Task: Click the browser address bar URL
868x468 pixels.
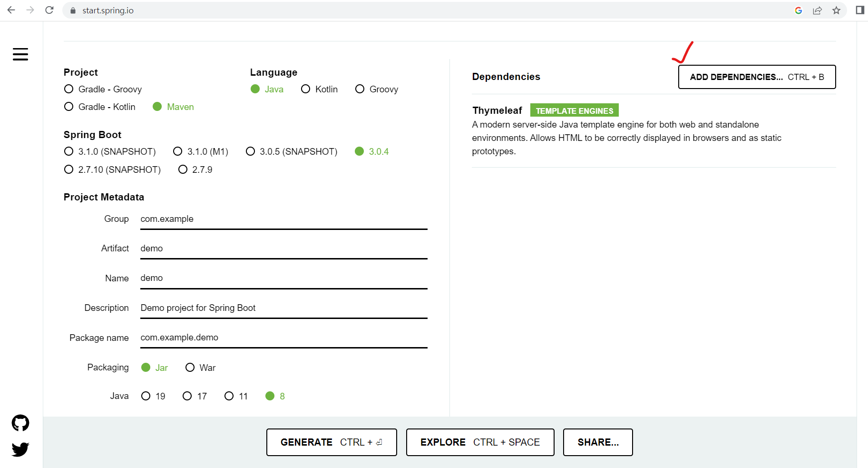Action: (x=108, y=10)
